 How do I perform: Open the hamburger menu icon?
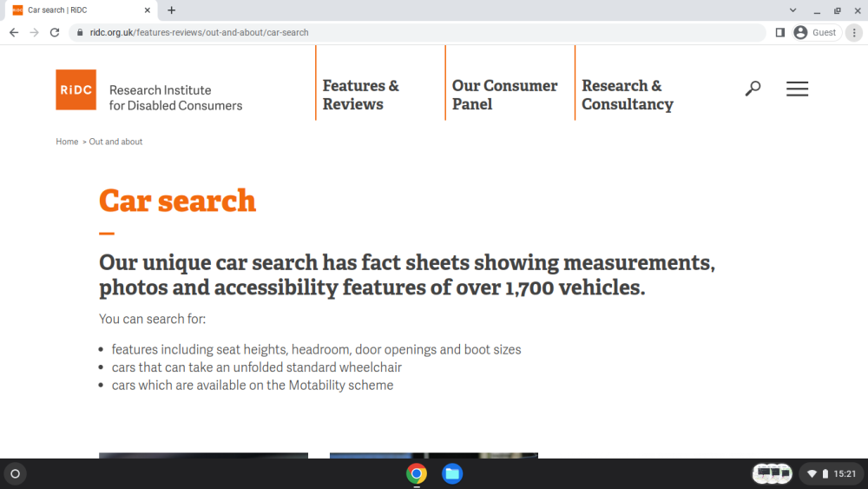797,89
